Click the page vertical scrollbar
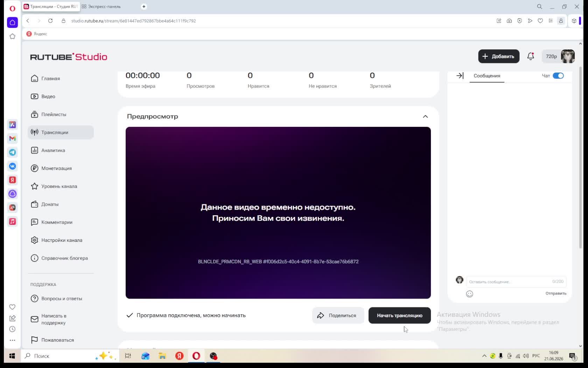The image size is (588, 368). click(x=581, y=158)
